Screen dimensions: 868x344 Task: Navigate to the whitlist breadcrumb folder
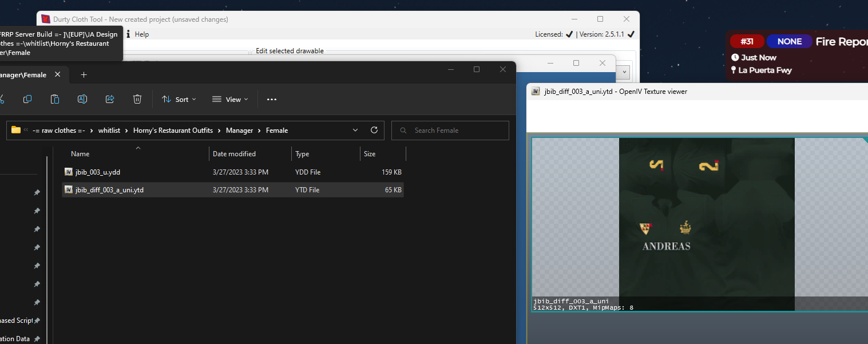[x=109, y=131]
